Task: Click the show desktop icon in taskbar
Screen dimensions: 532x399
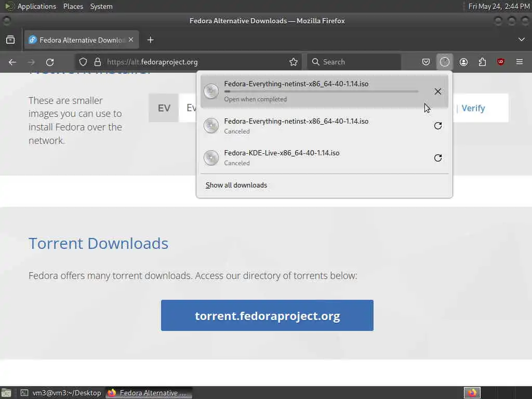Action: click(6, 393)
